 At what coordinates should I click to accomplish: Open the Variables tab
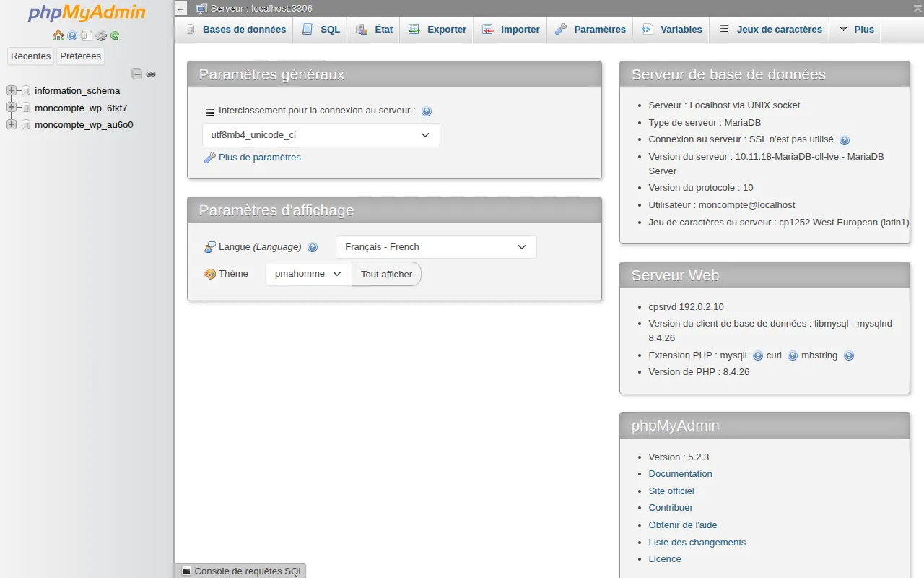(671, 30)
